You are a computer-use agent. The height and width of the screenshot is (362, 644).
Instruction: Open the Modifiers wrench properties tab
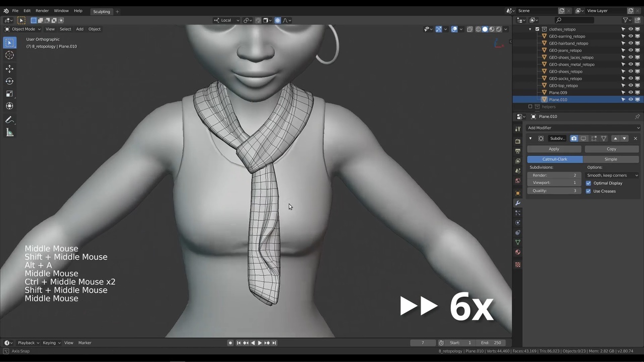pos(518,203)
